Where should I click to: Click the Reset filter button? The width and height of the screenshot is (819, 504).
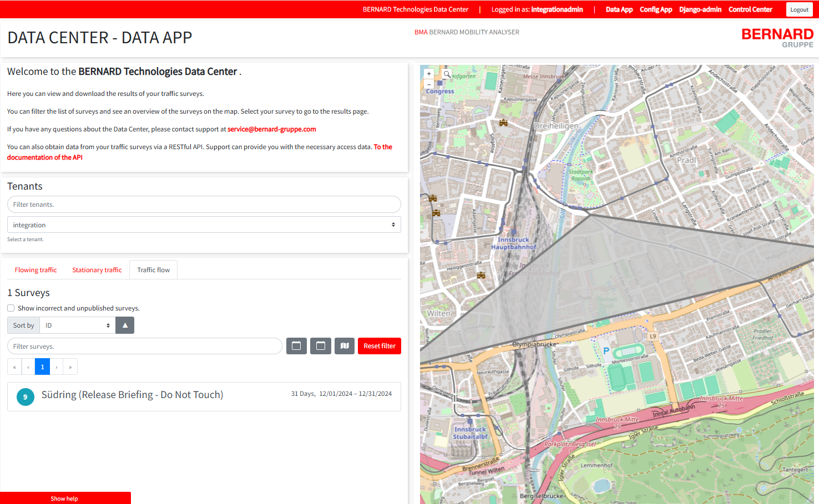click(x=380, y=346)
